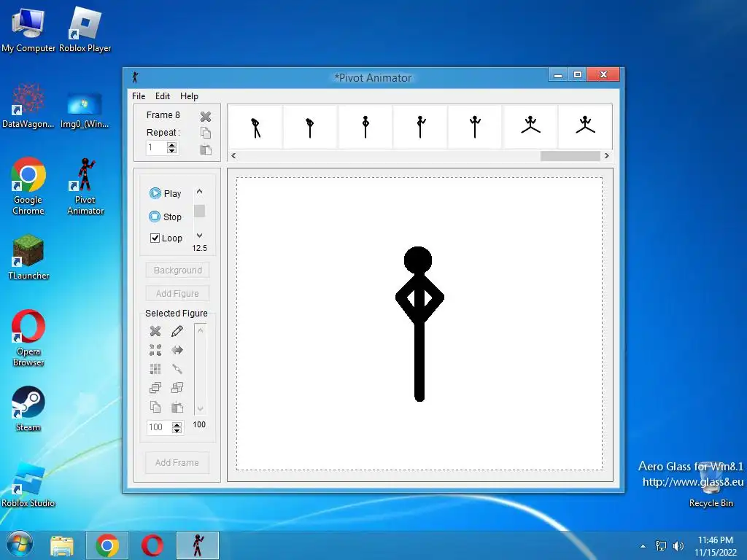Open File Explorer from taskbar

pyautogui.click(x=62, y=545)
